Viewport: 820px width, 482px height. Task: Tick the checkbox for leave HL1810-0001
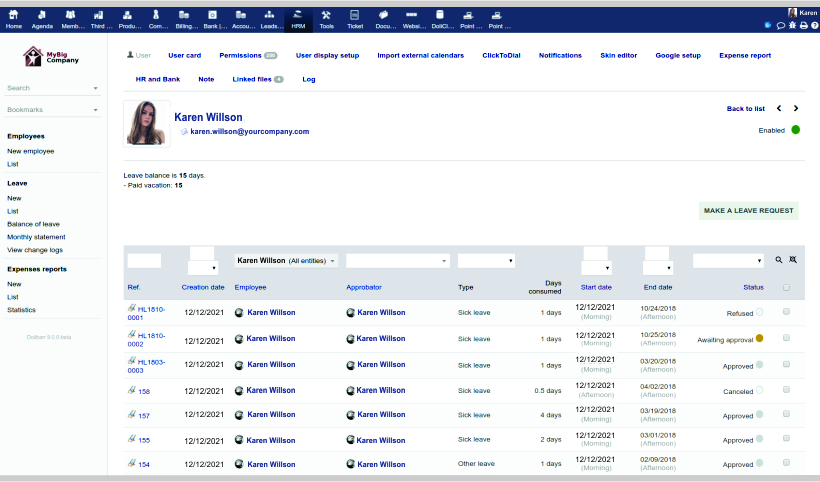click(786, 312)
